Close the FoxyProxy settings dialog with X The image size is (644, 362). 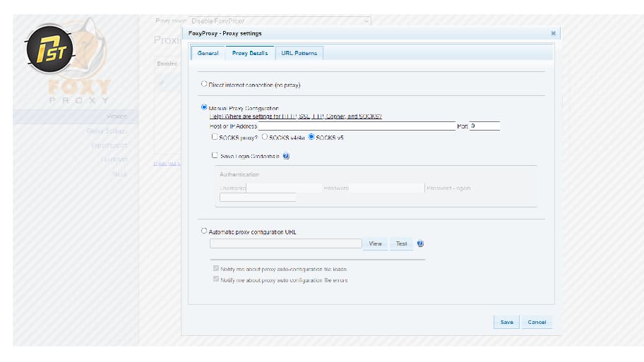click(x=553, y=33)
